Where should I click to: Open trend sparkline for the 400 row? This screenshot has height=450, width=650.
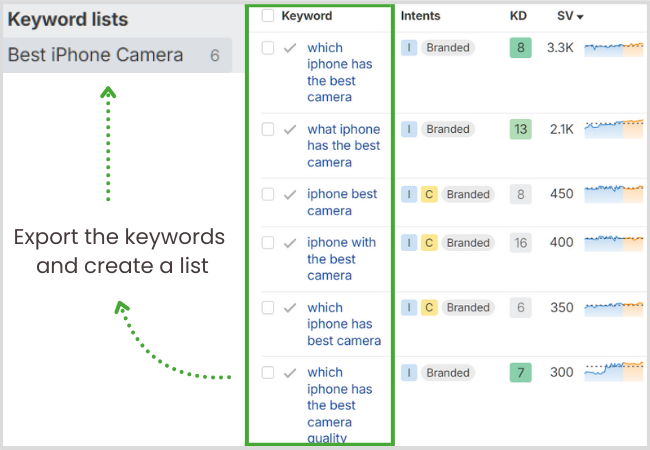pos(614,243)
